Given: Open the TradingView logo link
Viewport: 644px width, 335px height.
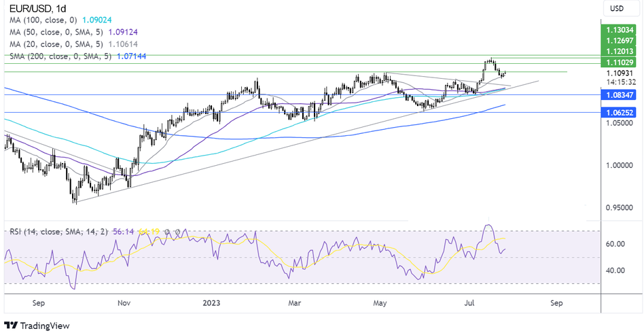Looking at the screenshot, I should [x=37, y=326].
